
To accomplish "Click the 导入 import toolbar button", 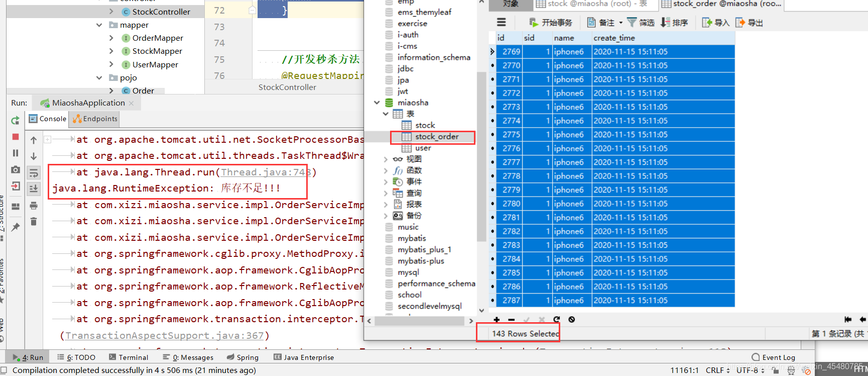I will click(715, 23).
